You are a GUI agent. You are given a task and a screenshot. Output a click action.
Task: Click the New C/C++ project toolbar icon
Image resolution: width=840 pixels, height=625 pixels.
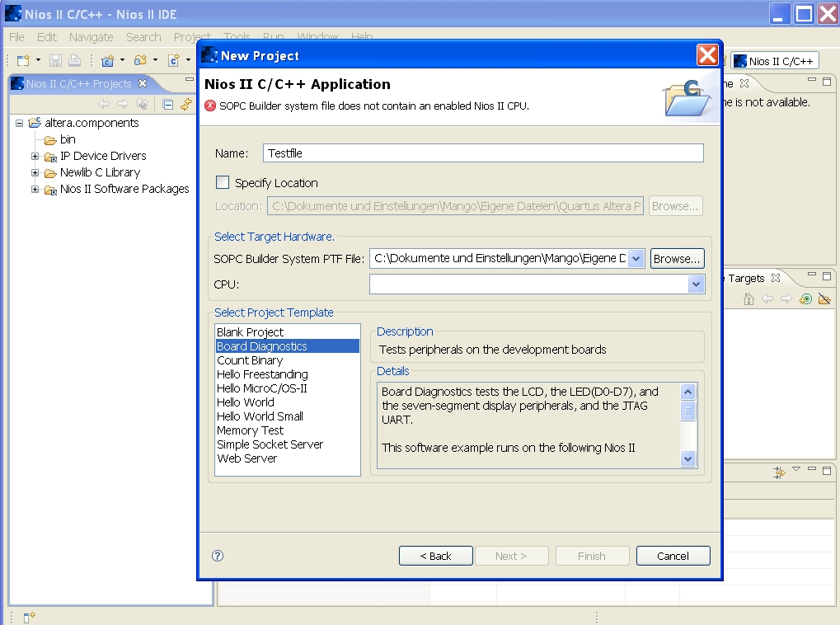click(108, 60)
